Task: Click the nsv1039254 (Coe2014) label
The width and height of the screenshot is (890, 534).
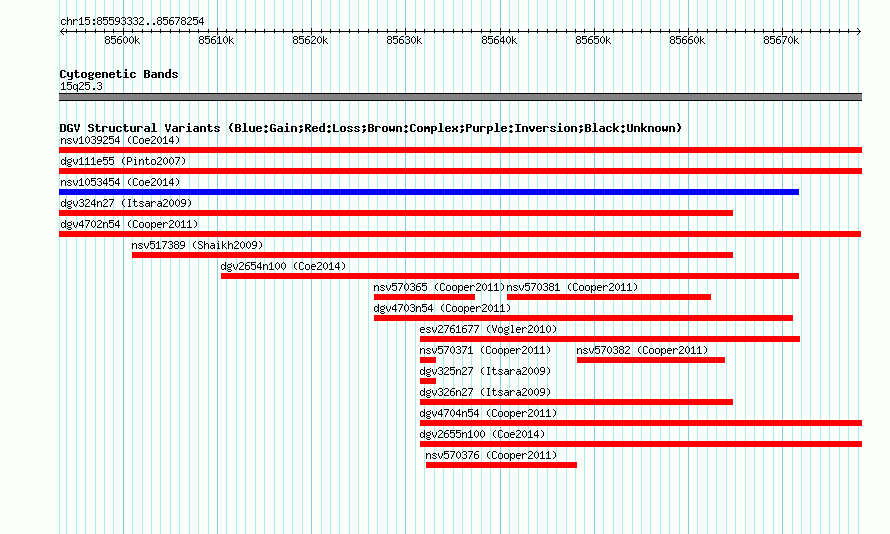Action: click(x=120, y=140)
